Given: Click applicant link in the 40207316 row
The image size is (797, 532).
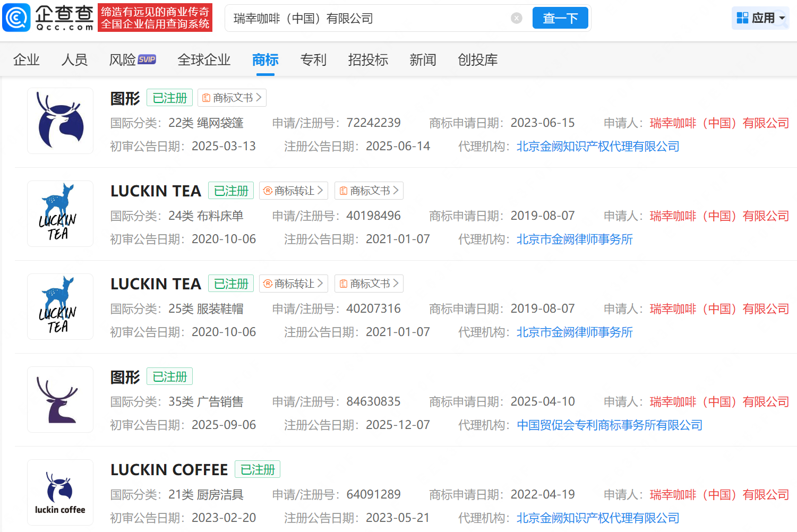Looking at the screenshot, I should tap(719, 309).
